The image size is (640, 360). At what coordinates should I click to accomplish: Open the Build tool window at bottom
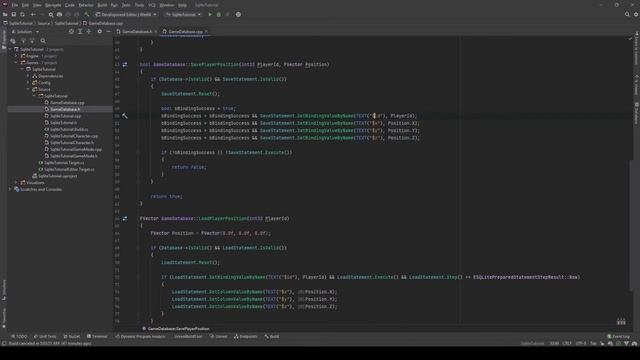coord(272,337)
